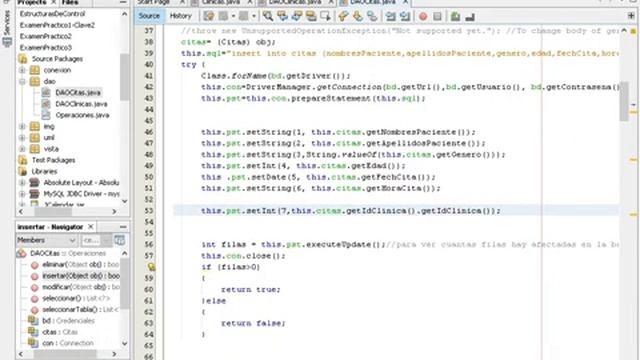Image resolution: width=640 pixels, height=360 pixels.
Task: Go to seleccionar() method in Navigator
Action: click(76, 298)
